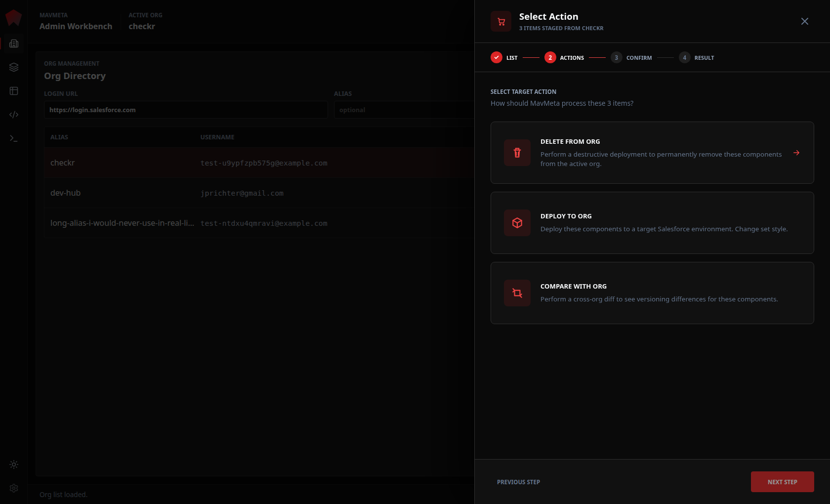Go to completed List step
Image resolution: width=830 pixels, height=504 pixels.
pyautogui.click(x=504, y=58)
